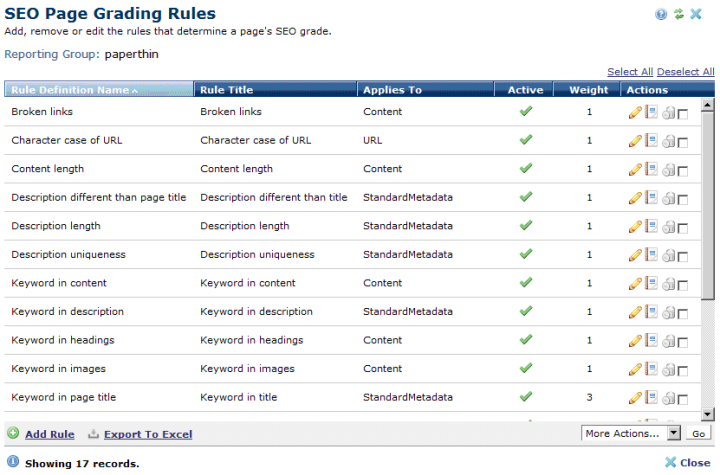
Task: Open the More Actions dropdown
Action: [631, 433]
